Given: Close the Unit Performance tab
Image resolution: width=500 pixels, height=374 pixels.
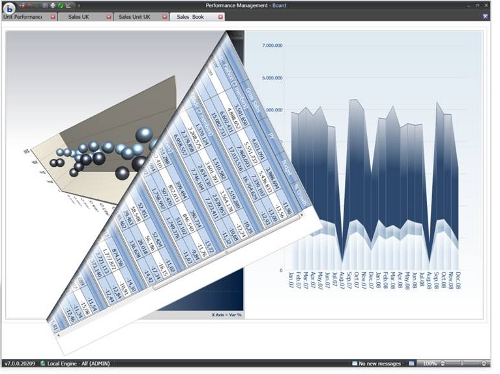Looking at the screenshot, I should (53, 17).
